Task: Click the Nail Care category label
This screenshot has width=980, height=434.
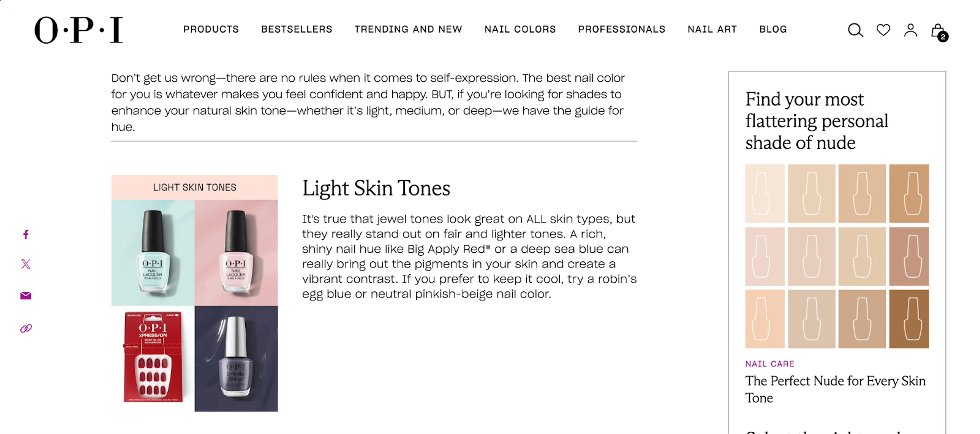Action: (769, 363)
